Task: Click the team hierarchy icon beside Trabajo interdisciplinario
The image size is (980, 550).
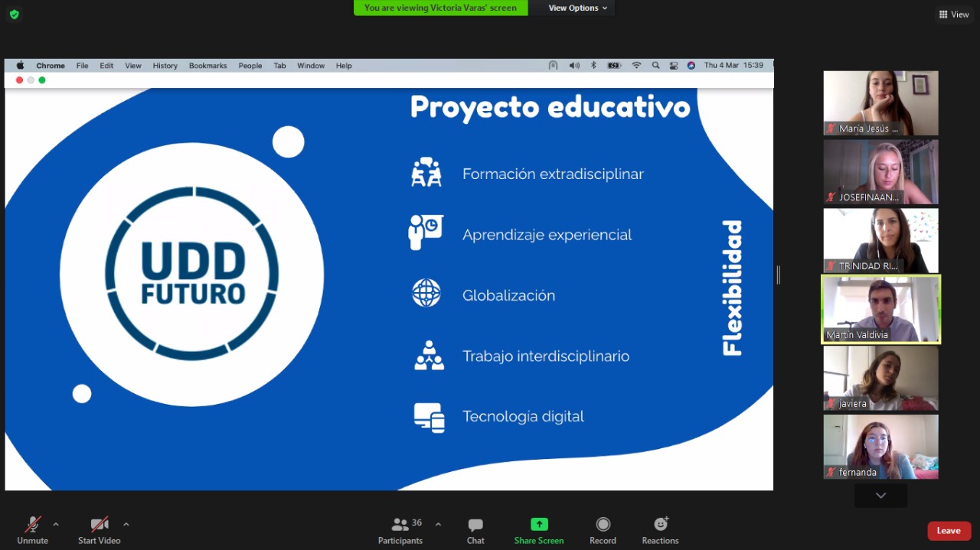Action: click(429, 356)
